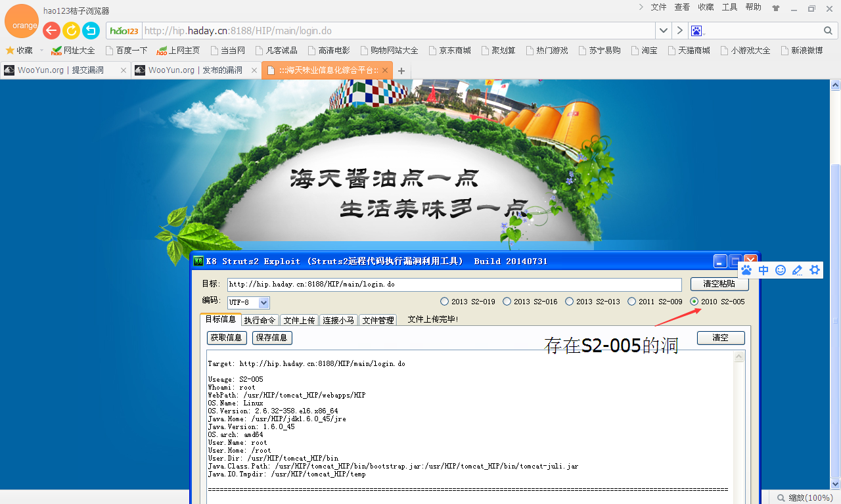Open the smiley emoji icon in IME bar

(x=781, y=270)
